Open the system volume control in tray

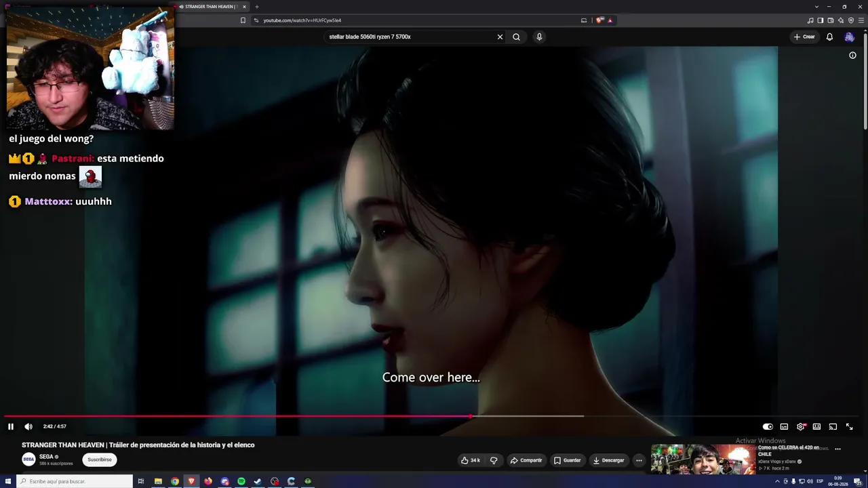click(810, 481)
